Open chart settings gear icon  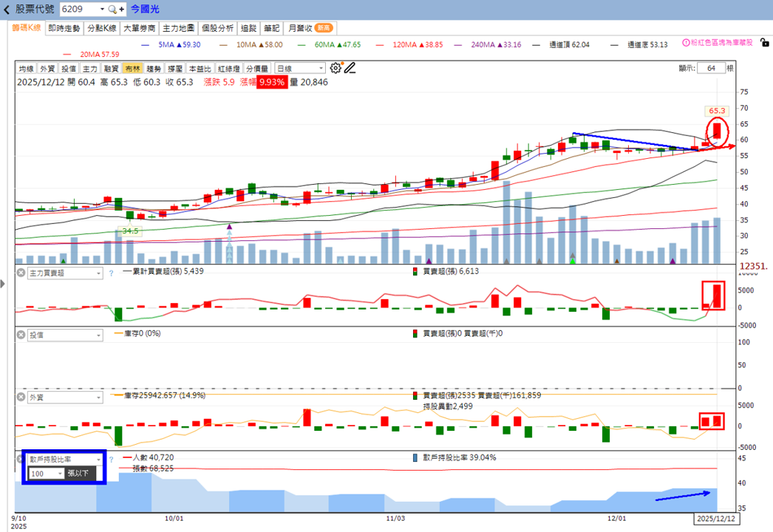pyautogui.click(x=336, y=68)
